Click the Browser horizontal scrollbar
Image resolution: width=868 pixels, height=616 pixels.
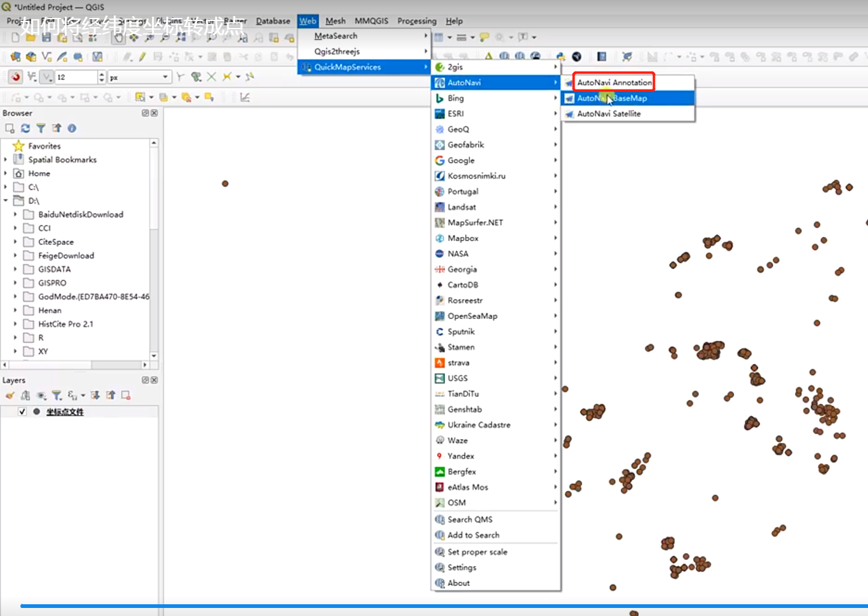pyautogui.click(x=74, y=365)
